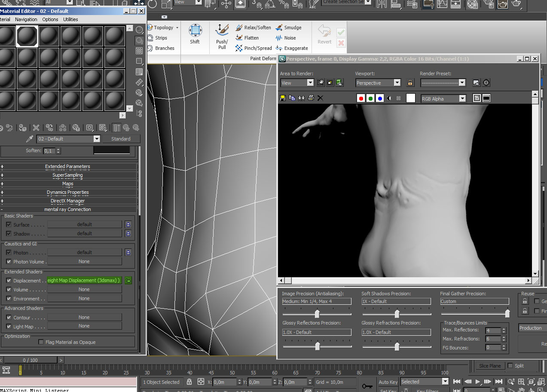547x392 pixels.
Task: Pick the Exaggerate brush
Action: [292, 48]
